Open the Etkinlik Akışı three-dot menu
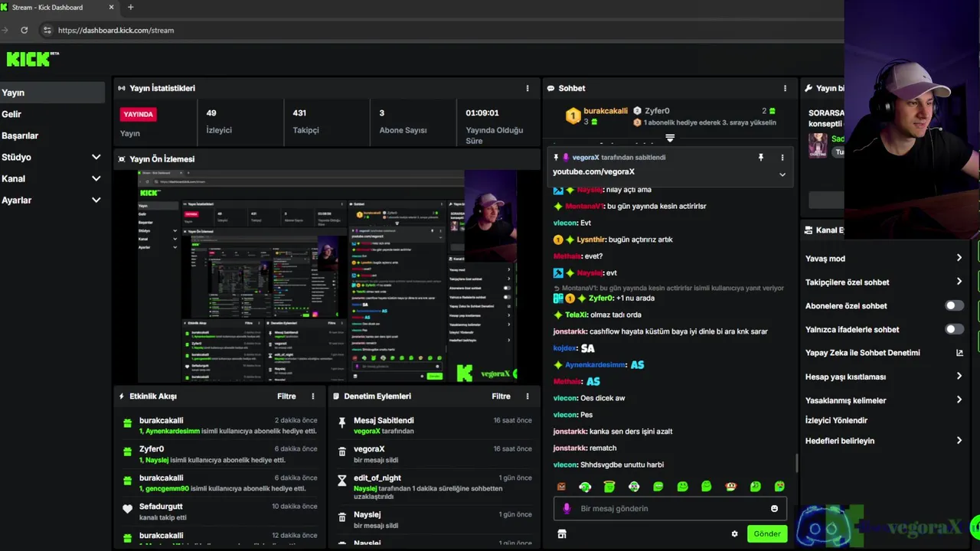980x551 pixels. (x=312, y=396)
